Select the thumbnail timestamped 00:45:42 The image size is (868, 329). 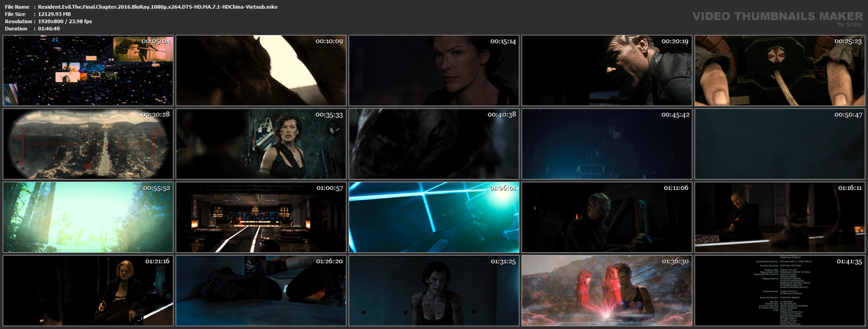point(607,144)
